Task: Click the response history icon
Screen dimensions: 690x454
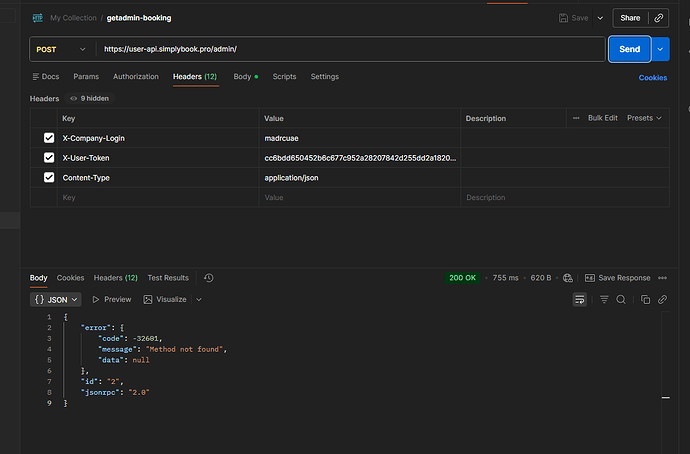Action: pyautogui.click(x=208, y=278)
